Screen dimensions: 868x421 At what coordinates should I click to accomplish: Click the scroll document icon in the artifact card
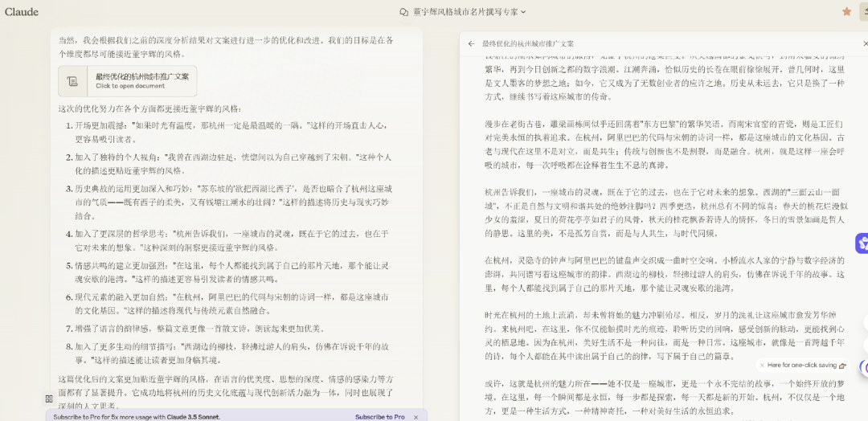click(x=72, y=81)
